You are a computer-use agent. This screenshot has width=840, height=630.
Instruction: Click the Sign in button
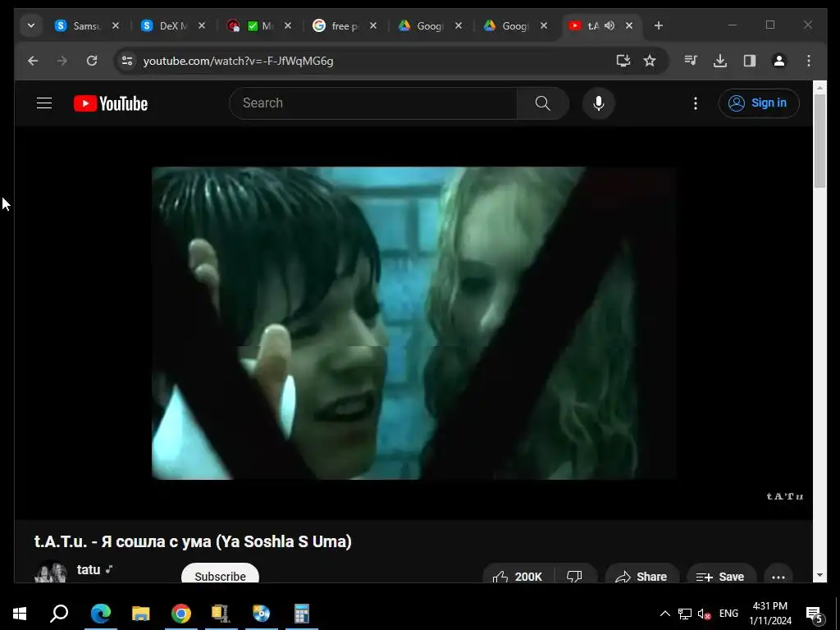(759, 103)
